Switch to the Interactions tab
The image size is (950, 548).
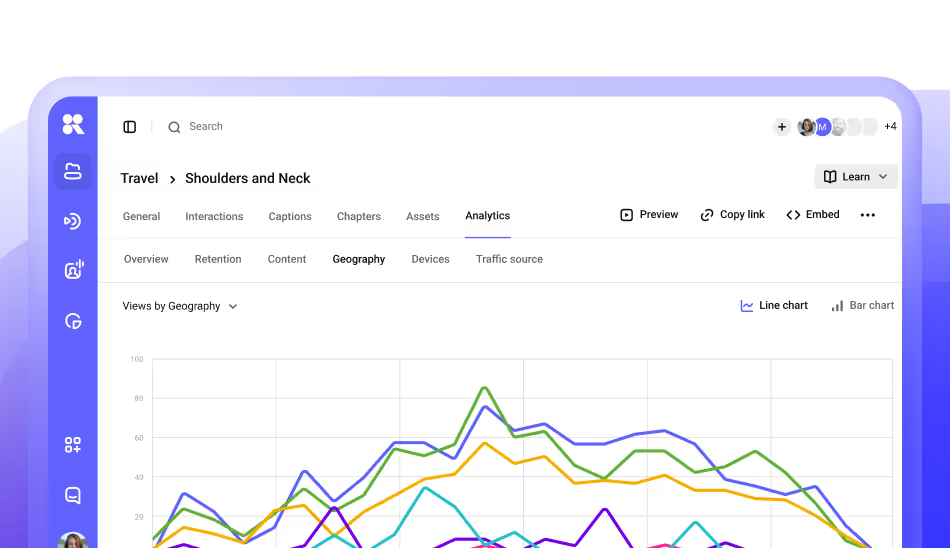[x=214, y=216]
